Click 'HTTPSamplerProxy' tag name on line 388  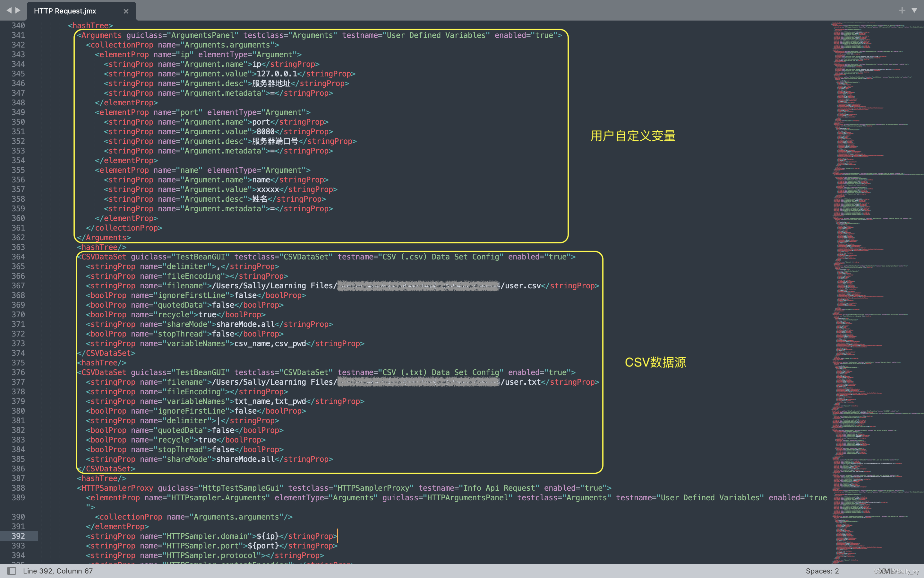click(x=117, y=488)
